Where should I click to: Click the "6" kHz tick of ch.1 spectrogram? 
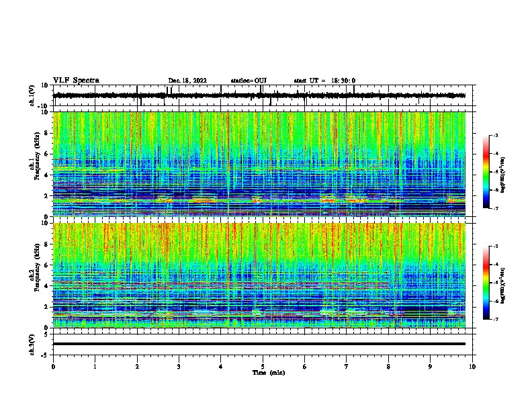47,154
